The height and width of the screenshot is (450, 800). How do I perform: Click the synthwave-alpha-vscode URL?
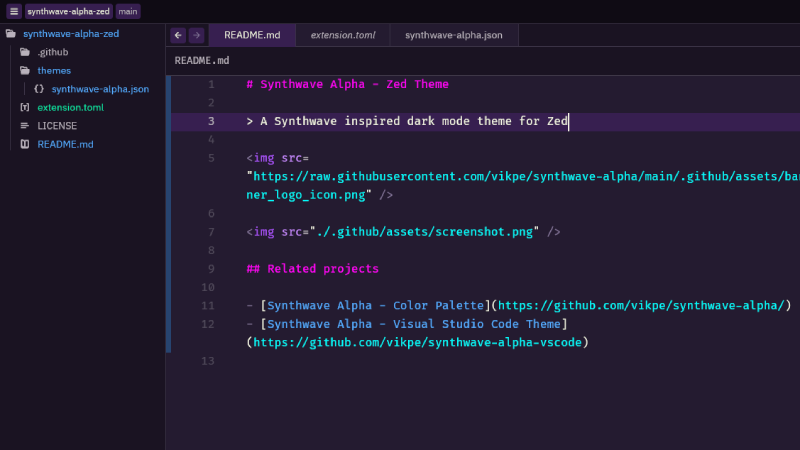[x=417, y=342]
